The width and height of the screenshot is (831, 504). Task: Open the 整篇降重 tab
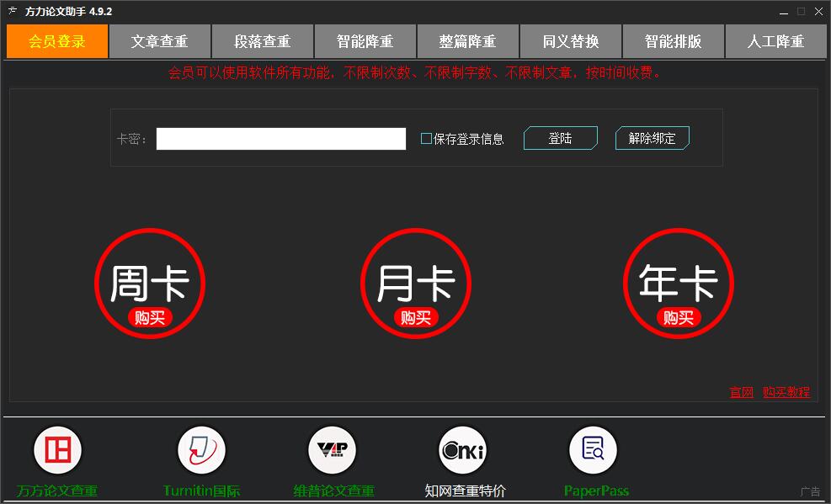click(x=467, y=40)
